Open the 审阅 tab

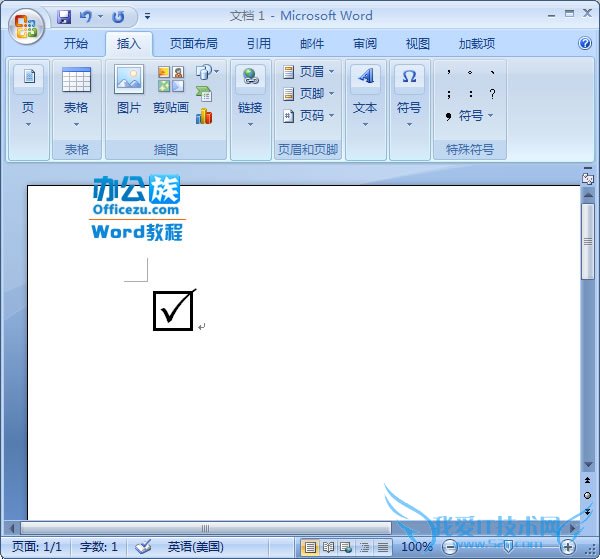[365, 44]
